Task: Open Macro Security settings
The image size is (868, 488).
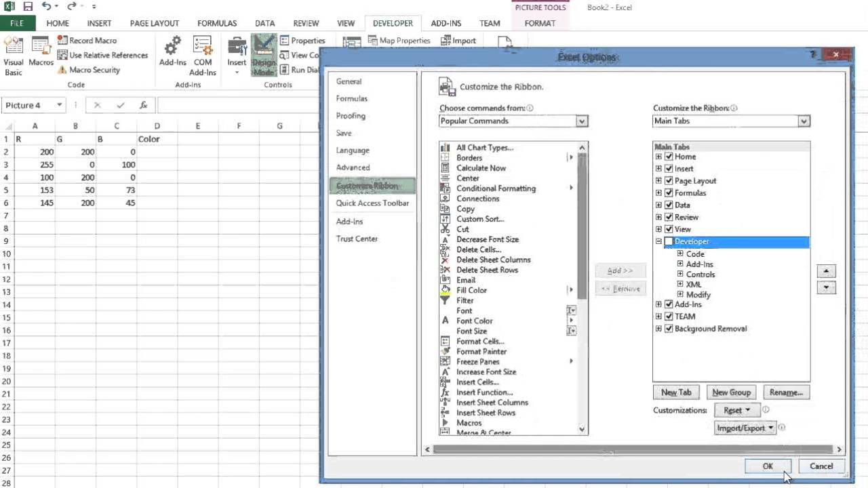Action: [x=89, y=70]
